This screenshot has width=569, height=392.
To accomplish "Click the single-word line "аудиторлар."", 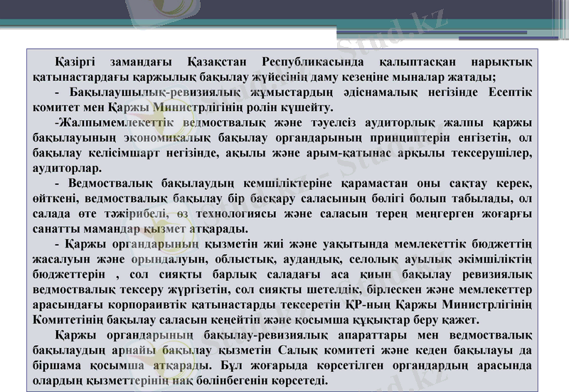I will click(68, 169).
